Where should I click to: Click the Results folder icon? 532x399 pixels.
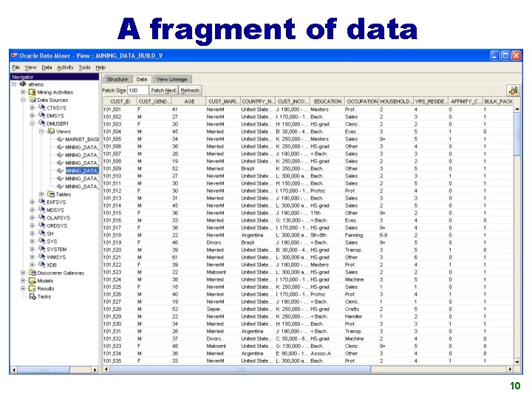click(x=33, y=288)
